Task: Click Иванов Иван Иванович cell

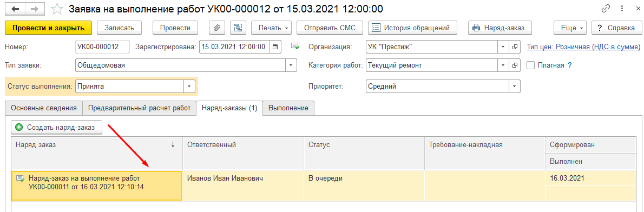Action: (x=243, y=186)
